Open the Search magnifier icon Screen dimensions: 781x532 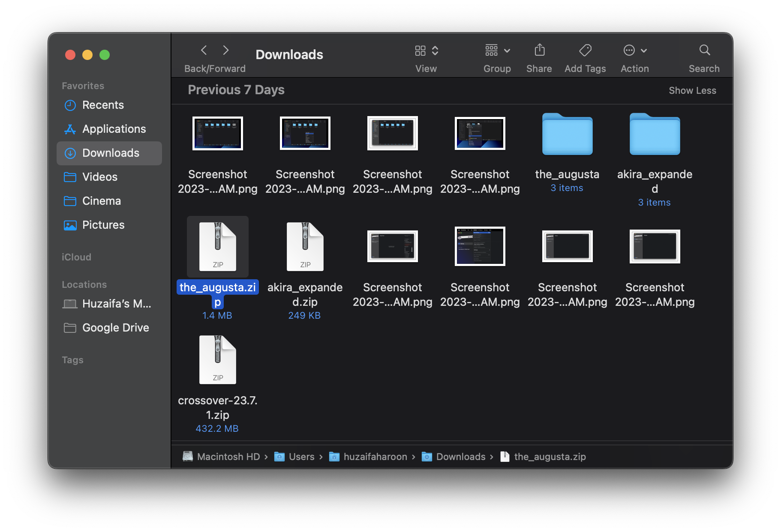point(704,51)
